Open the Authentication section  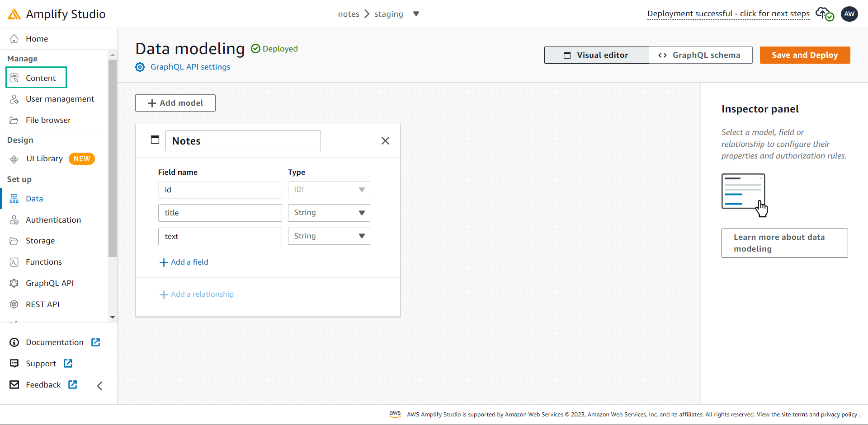pos(54,220)
